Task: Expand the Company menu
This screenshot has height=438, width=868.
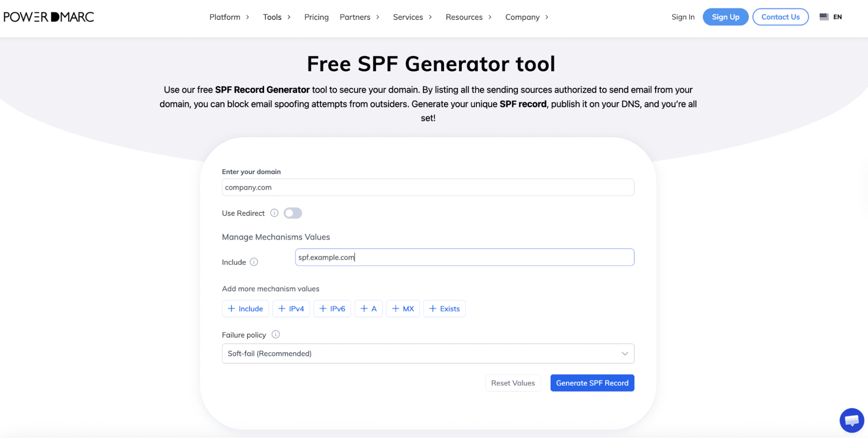Action: point(527,17)
